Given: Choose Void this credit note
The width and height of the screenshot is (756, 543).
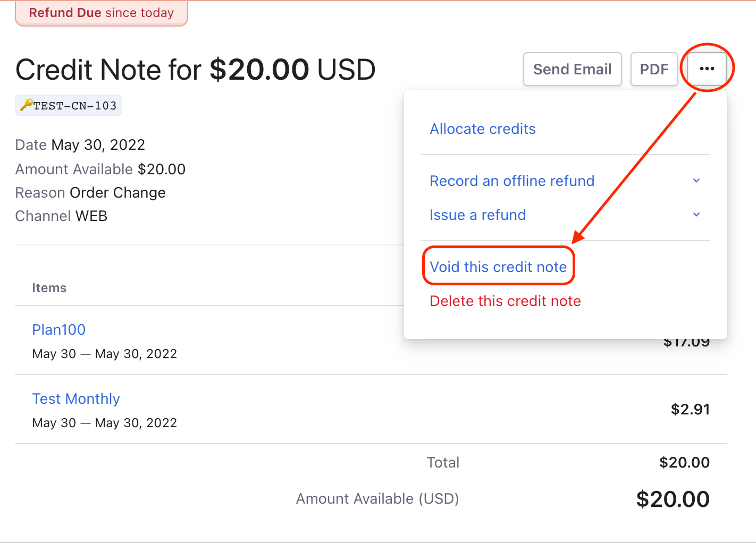Looking at the screenshot, I should [x=499, y=267].
